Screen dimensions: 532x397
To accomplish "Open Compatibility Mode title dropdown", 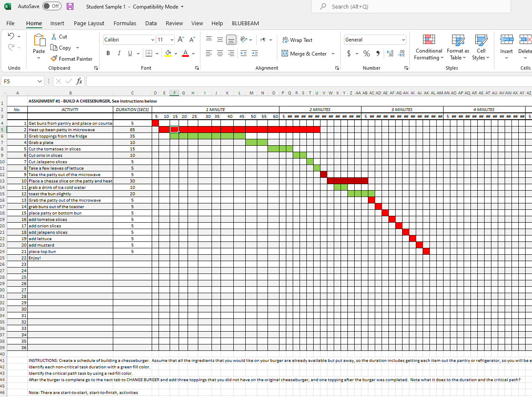I will [182, 7].
